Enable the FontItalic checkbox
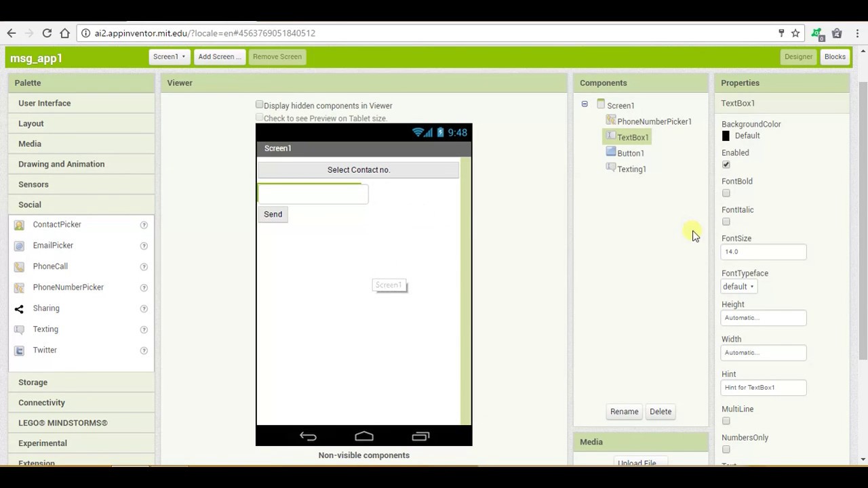This screenshot has height=488, width=868. point(726,222)
